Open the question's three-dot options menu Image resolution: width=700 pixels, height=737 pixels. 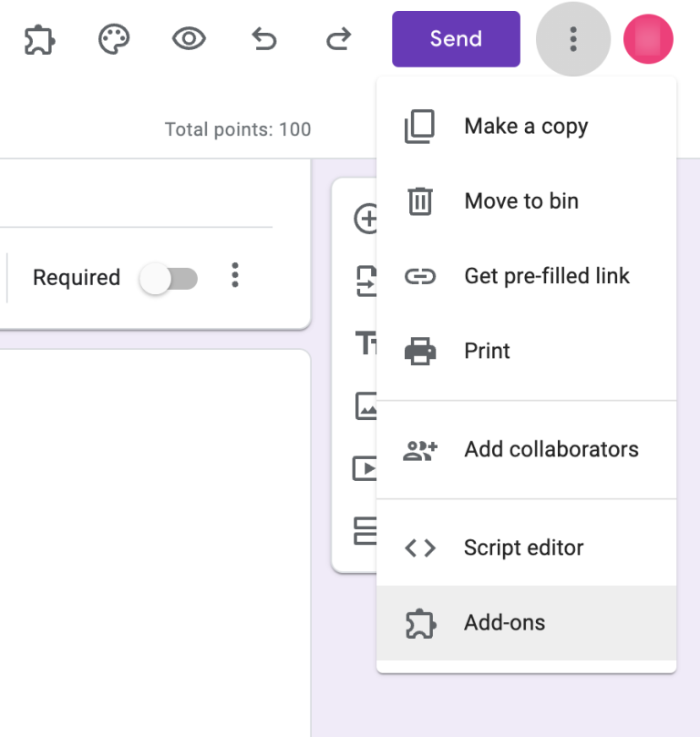(x=234, y=275)
